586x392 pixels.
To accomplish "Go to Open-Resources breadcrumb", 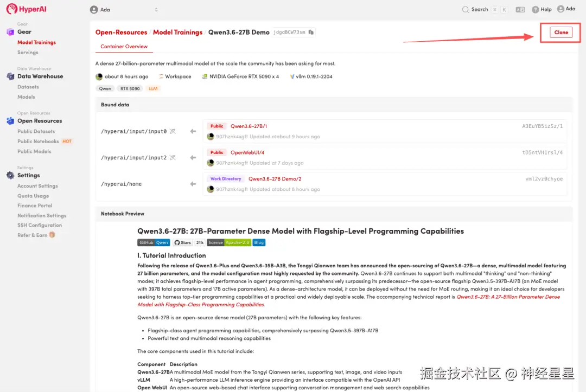I will click(x=121, y=32).
